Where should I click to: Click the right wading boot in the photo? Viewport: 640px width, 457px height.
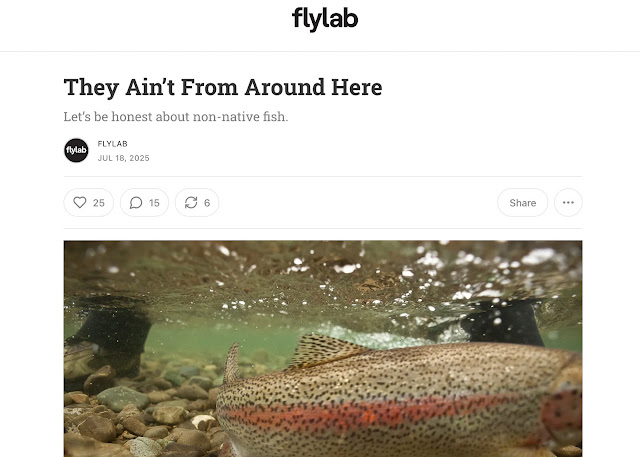click(502, 322)
